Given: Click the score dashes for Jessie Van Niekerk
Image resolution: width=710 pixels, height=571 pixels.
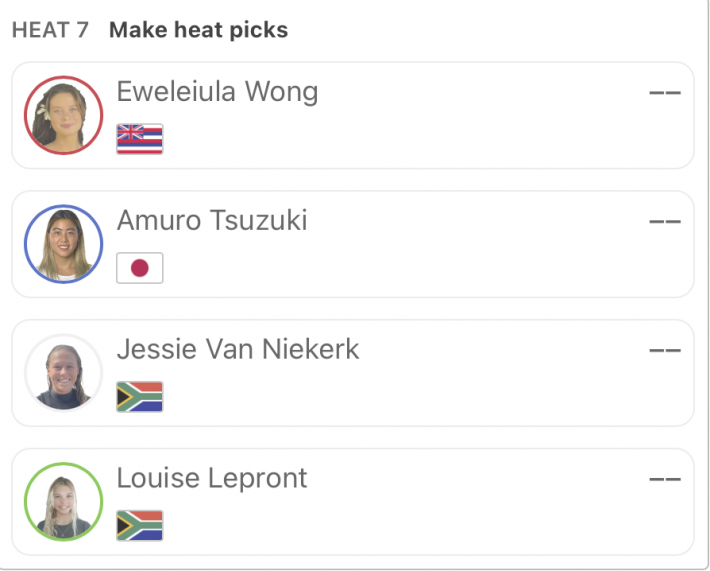Looking at the screenshot, I should [665, 350].
